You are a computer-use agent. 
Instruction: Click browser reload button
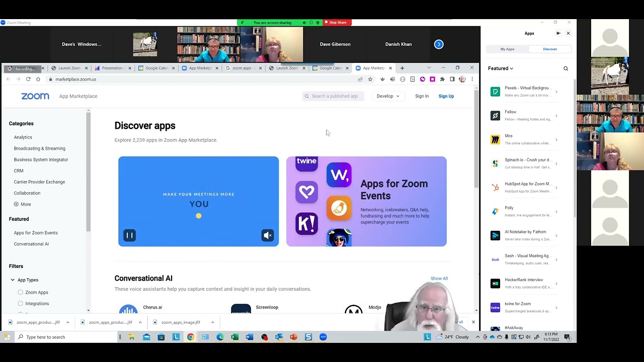[28, 79]
